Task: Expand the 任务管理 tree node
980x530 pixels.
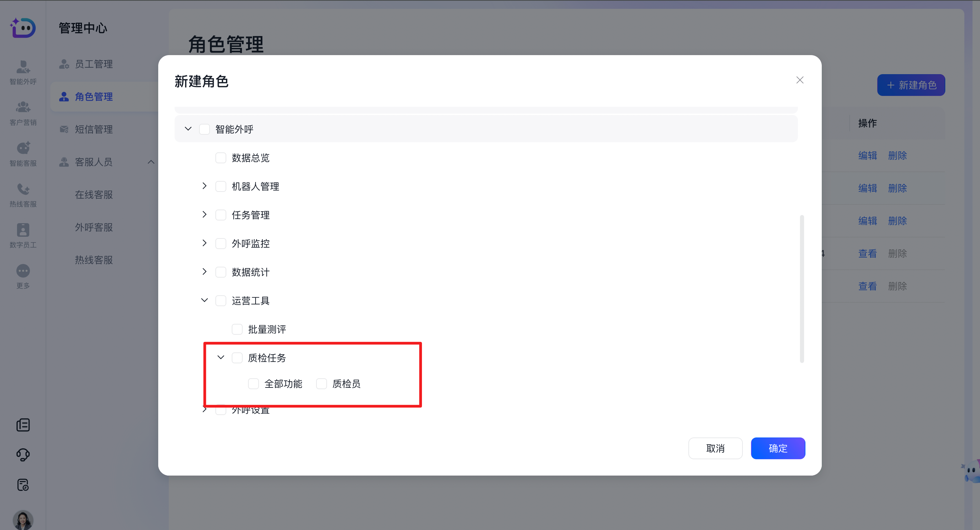Action: pos(204,214)
